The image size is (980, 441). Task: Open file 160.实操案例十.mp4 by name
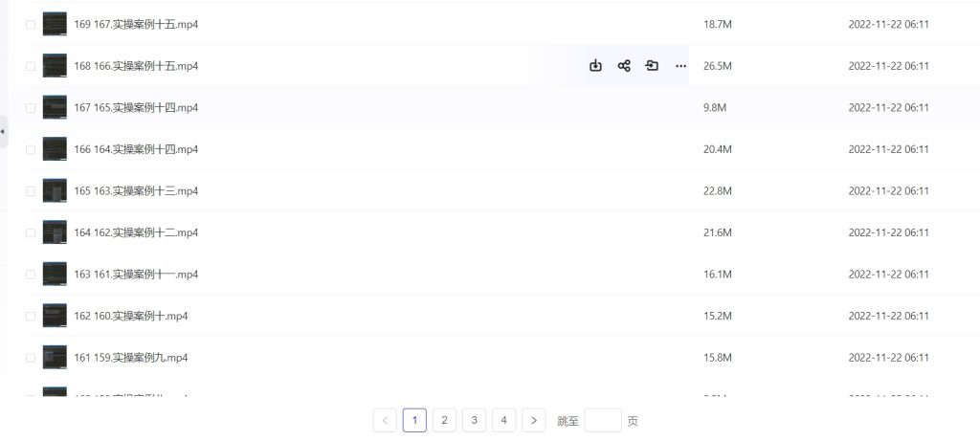(x=131, y=316)
